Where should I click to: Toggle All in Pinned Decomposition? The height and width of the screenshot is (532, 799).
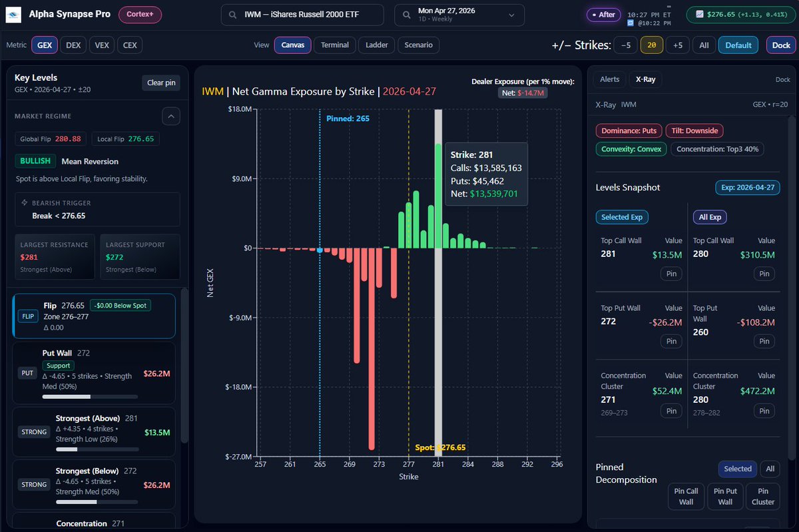click(770, 469)
